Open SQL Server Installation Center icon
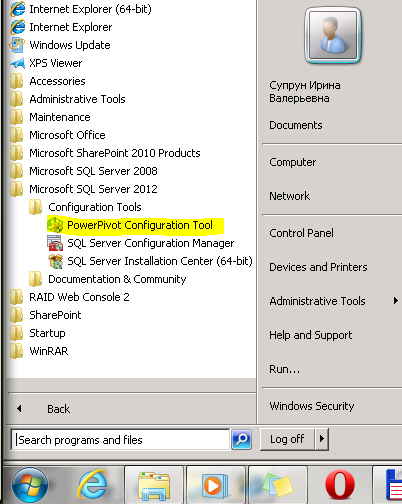The image size is (402, 504). [55, 261]
